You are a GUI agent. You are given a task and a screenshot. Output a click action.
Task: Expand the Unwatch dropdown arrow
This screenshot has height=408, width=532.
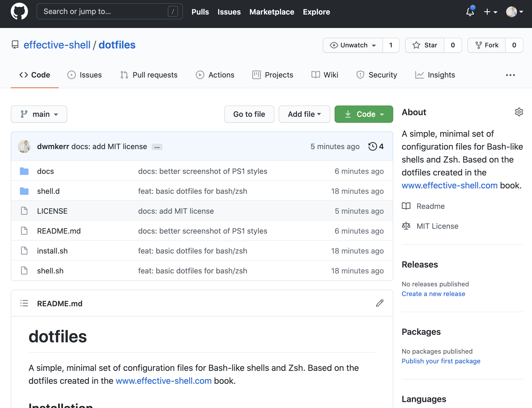click(374, 45)
